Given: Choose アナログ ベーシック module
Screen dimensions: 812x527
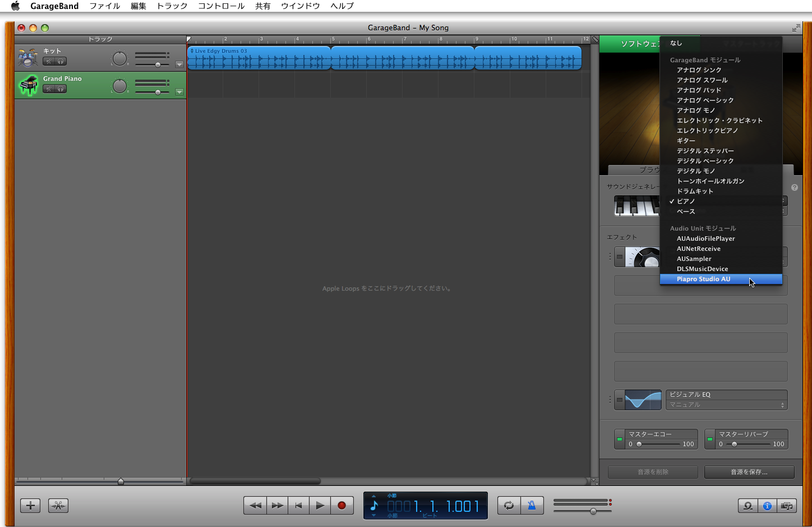Looking at the screenshot, I should (721, 100).
